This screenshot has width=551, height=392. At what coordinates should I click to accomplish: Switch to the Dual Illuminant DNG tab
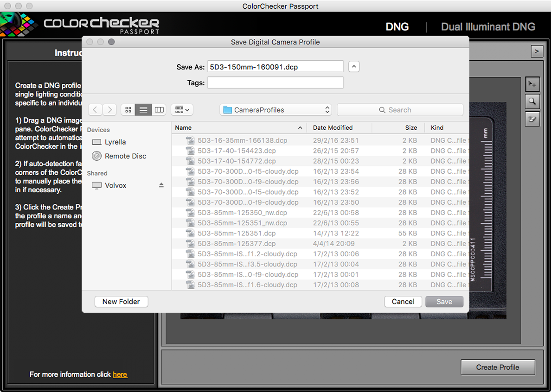pos(488,27)
